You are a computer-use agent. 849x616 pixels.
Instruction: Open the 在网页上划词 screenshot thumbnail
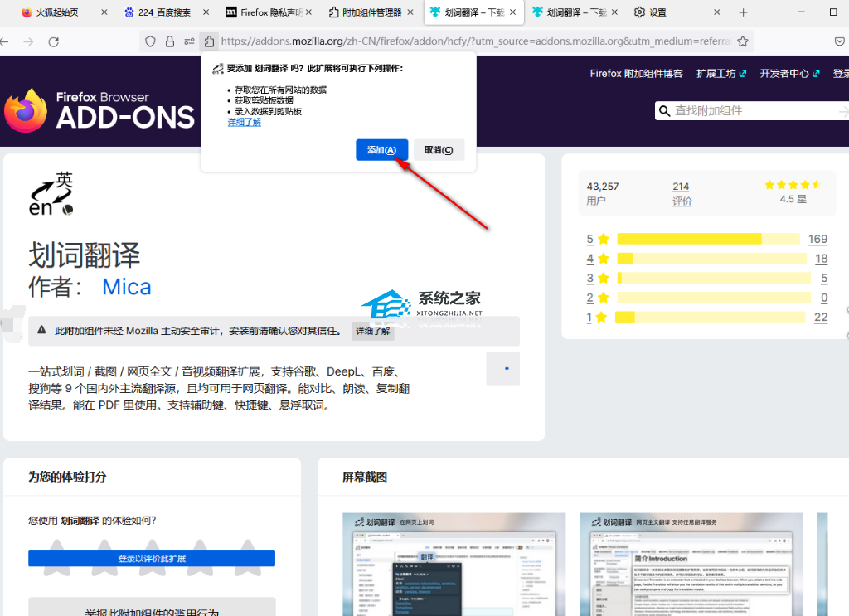pos(454,564)
